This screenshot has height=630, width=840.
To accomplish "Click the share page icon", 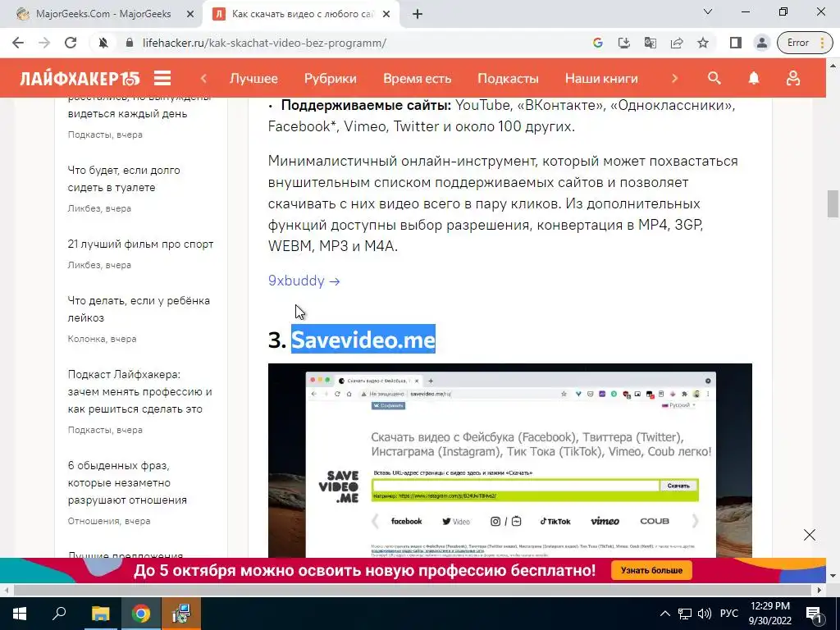I will [x=677, y=43].
